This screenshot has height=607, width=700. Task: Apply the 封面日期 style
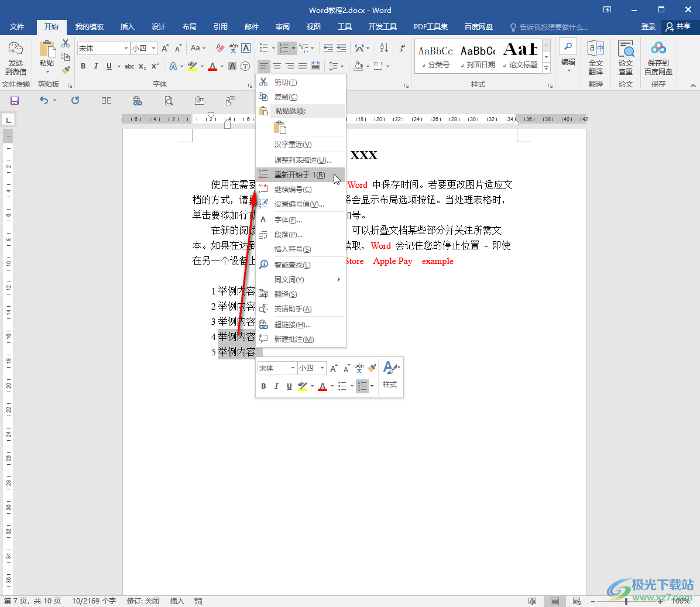coord(478,56)
